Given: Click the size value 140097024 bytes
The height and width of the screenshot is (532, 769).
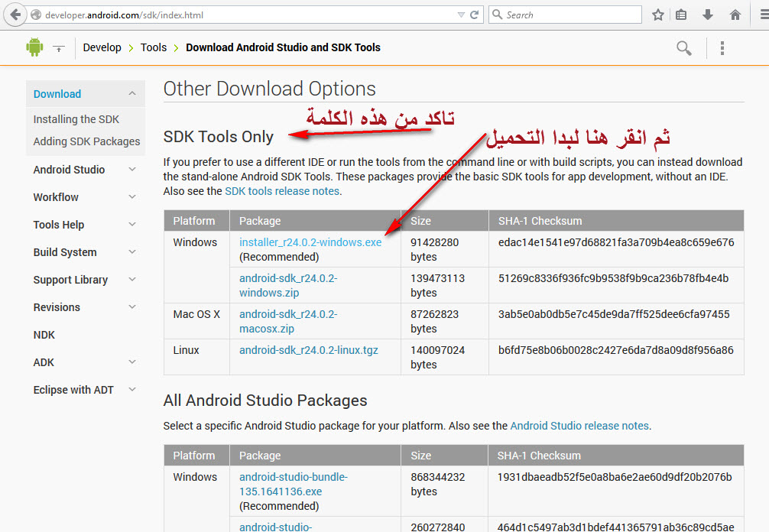Looking at the screenshot, I should [437, 358].
